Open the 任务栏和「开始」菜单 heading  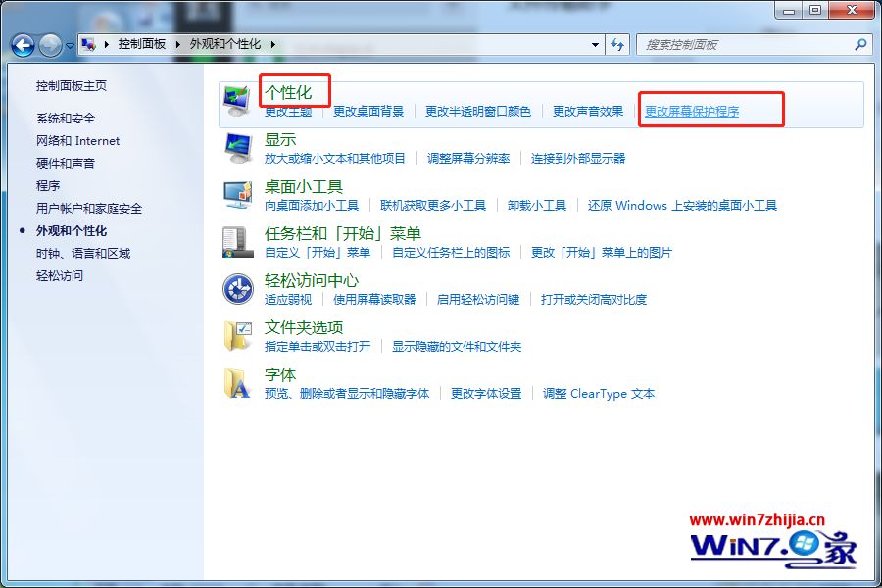pos(343,233)
